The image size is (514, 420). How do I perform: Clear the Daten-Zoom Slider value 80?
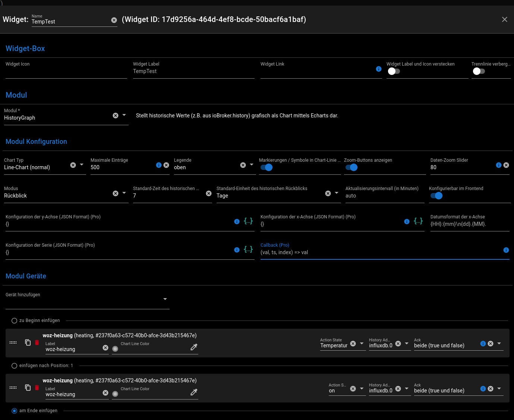[x=506, y=165]
